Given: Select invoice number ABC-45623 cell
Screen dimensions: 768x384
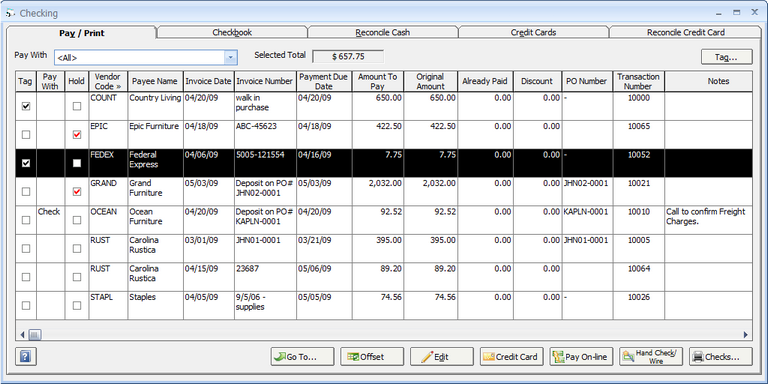Looking at the screenshot, I should pos(265,135).
